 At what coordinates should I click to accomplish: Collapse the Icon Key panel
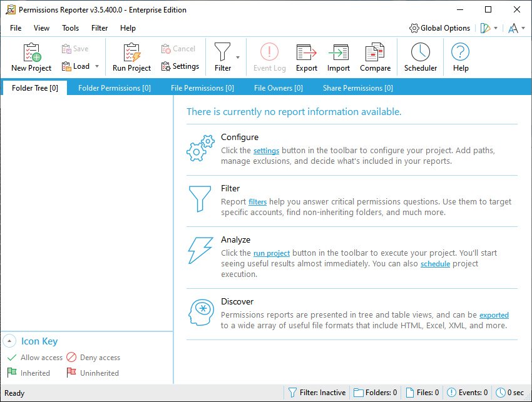(x=9, y=341)
